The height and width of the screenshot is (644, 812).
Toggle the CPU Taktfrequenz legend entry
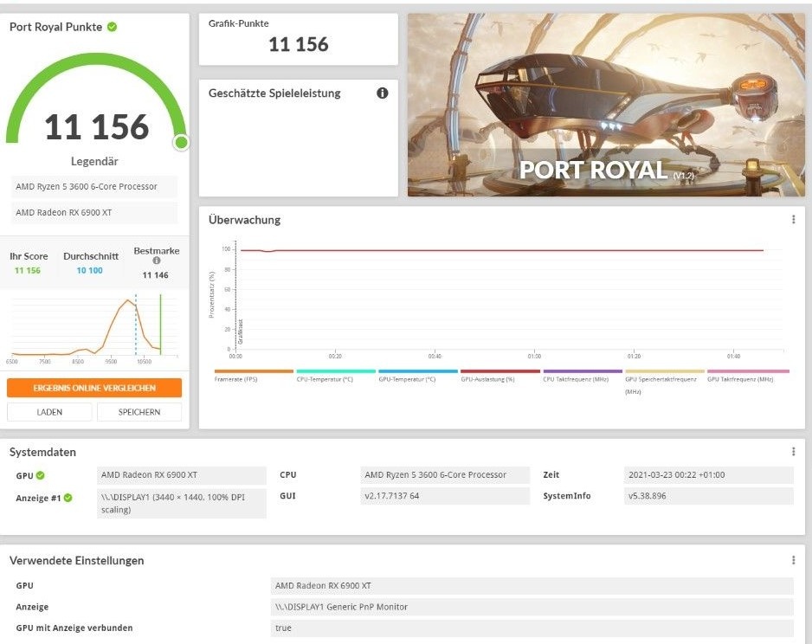pyautogui.click(x=583, y=377)
